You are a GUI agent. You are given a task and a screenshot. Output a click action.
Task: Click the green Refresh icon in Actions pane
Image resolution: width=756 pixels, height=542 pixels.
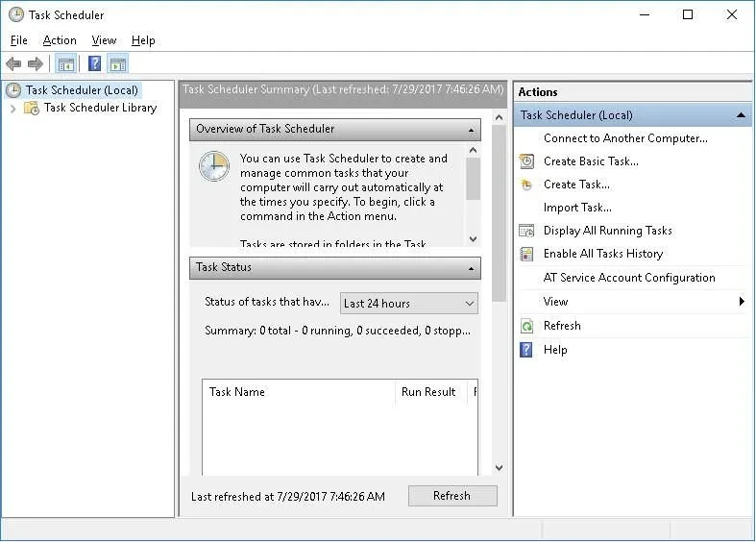tap(526, 326)
